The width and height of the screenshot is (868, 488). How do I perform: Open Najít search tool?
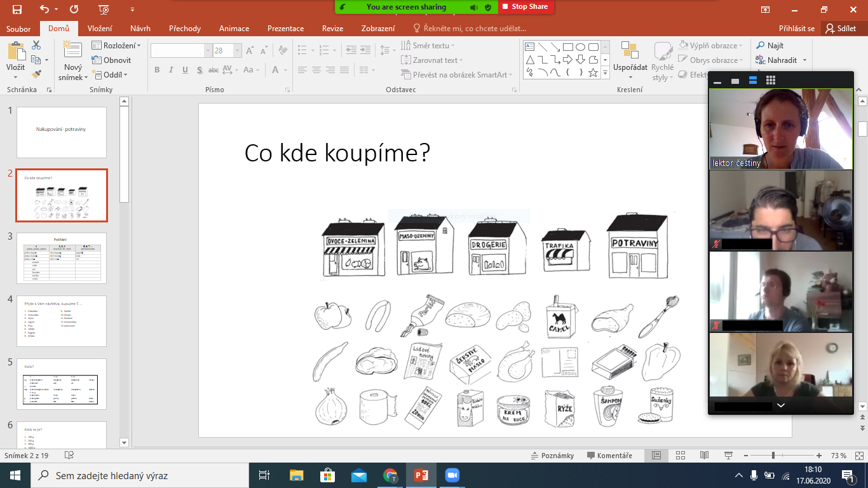(770, 46)
